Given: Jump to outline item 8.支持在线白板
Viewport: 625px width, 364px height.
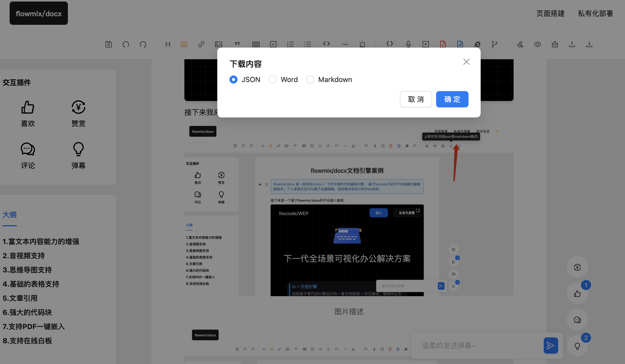Looking at the screenshot, I should [x=27, y=341].
